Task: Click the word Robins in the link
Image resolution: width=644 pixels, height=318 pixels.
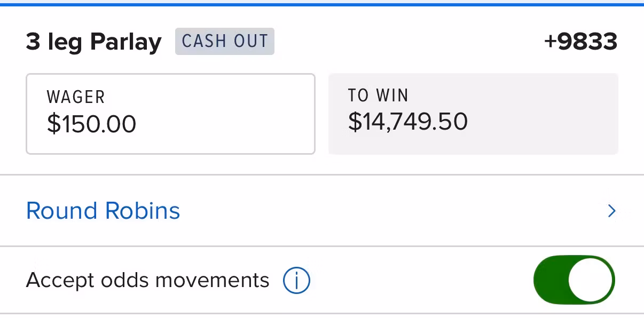Action: (143, 211)
